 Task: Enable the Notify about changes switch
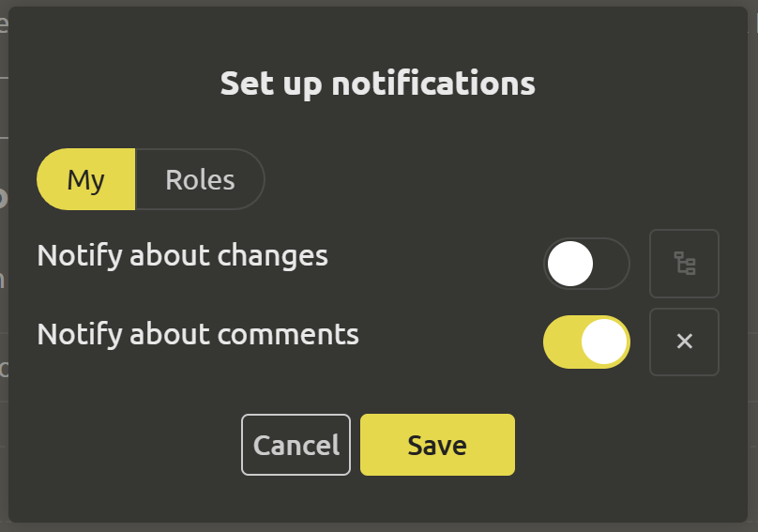coord(586,264)
